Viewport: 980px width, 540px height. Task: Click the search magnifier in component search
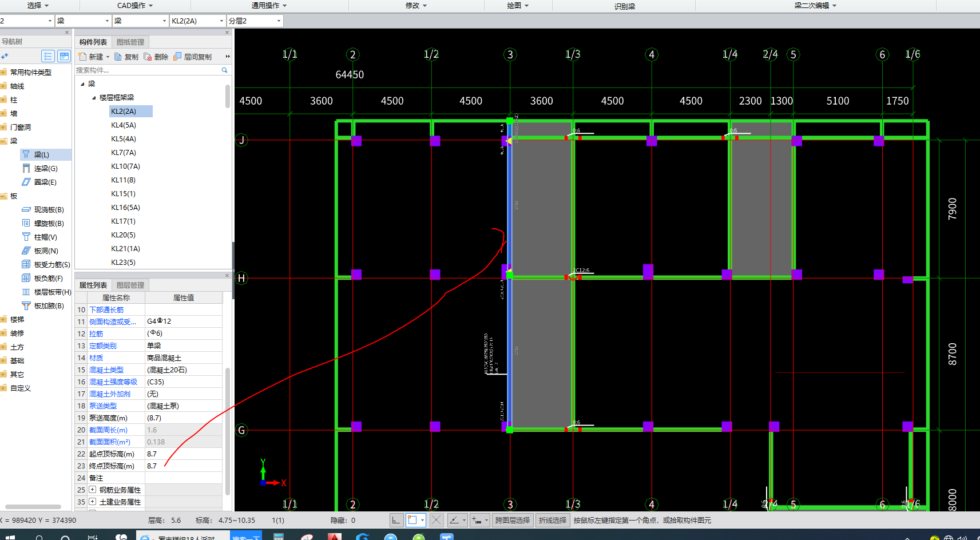click(224, 70)
